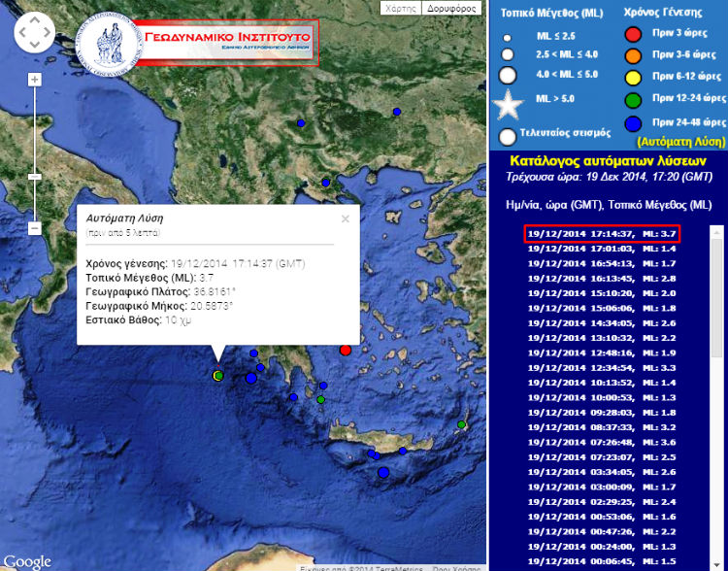Click the green marker under the popup pointer
728x571 pixels.
pyautogui.click(x=218, y=375)
